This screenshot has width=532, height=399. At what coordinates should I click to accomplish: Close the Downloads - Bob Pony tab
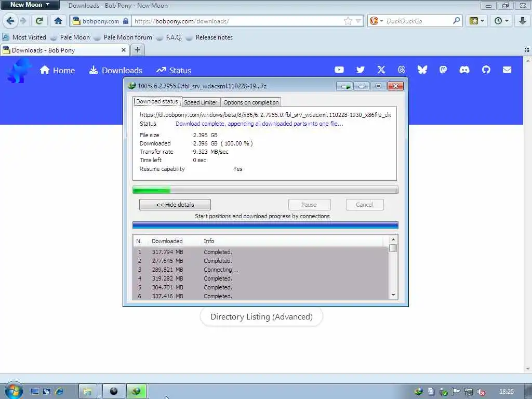(x=124, y=50)
